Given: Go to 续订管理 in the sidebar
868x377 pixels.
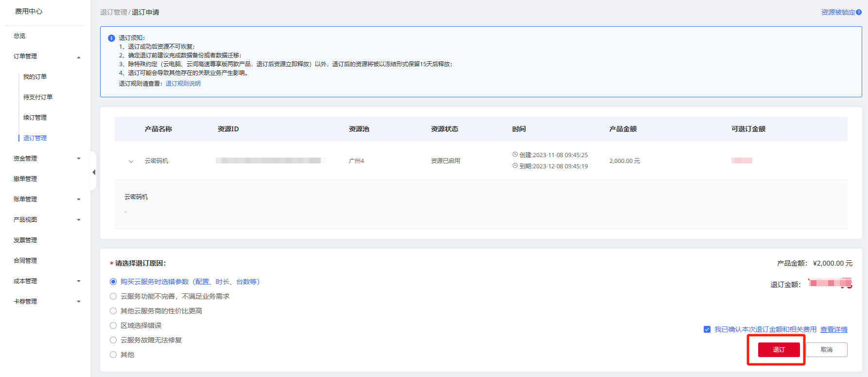Looking at the screenshot, I should tap(35, 118).
